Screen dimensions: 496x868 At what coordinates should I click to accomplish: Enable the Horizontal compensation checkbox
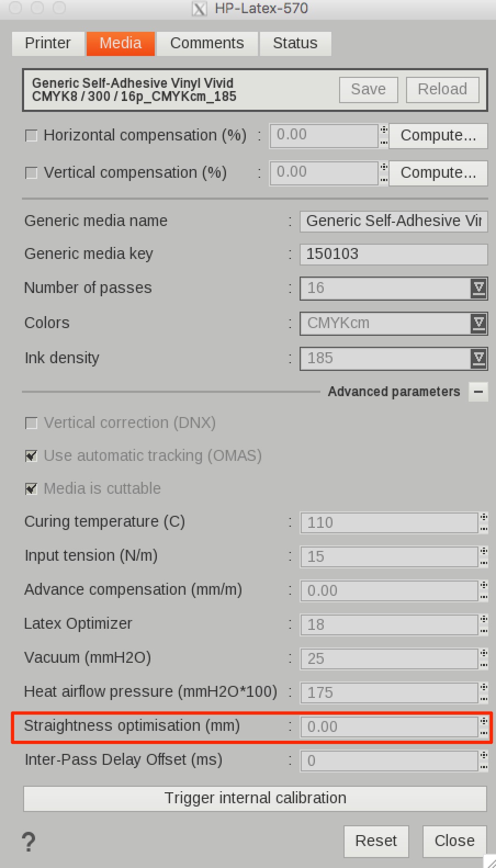pyautogui.click(x=32, y=136)
